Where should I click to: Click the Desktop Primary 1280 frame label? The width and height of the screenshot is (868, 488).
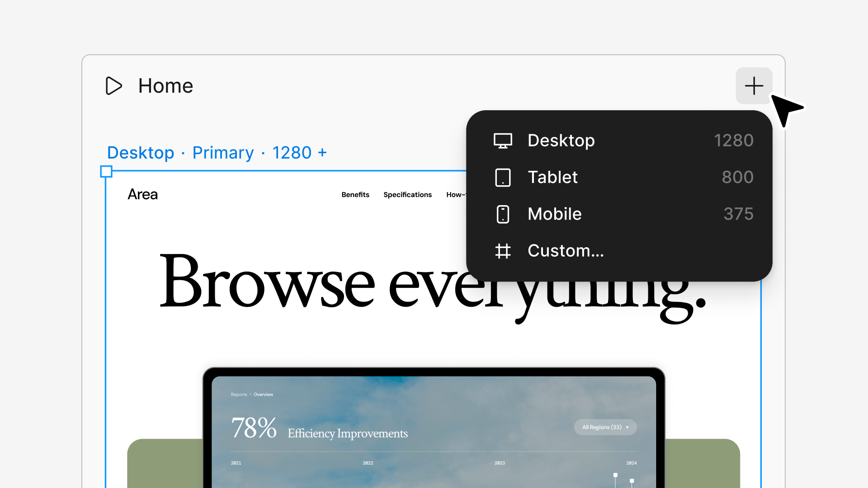coord(217,153)
